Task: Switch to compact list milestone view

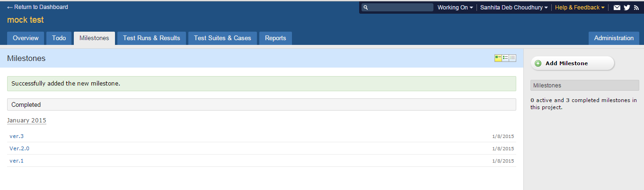Action: click(x=512, y=58)
